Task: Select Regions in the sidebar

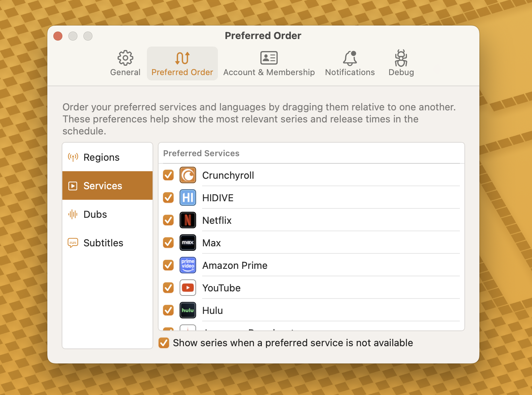Action: pyautogui.click(x=107, y=157)
